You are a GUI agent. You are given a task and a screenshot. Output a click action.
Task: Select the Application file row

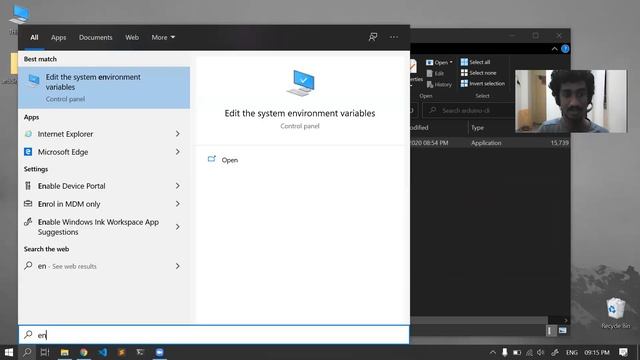click(489, 143)
